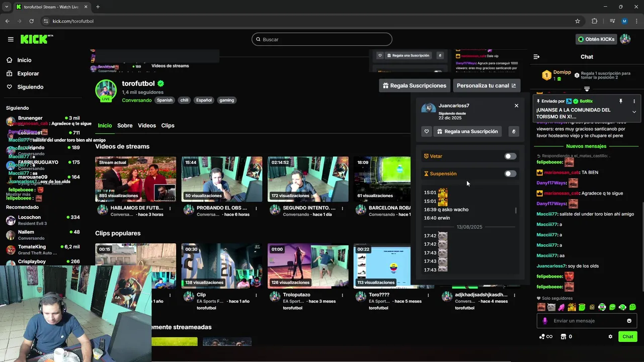Open the Chrome tab search dropdown
The image size is (644, 362).
[x=7, y=7]
